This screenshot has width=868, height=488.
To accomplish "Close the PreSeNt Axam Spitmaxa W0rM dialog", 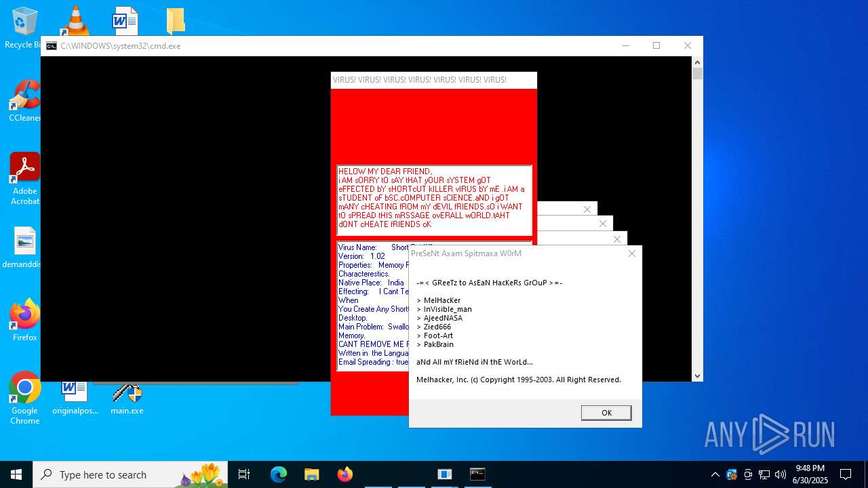I will click(x=632, y=253).
